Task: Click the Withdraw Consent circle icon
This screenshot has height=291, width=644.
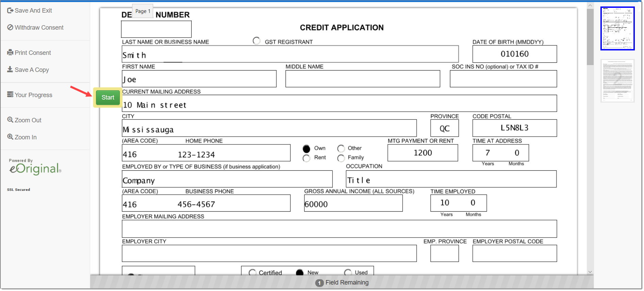Action: pos(10,28)
